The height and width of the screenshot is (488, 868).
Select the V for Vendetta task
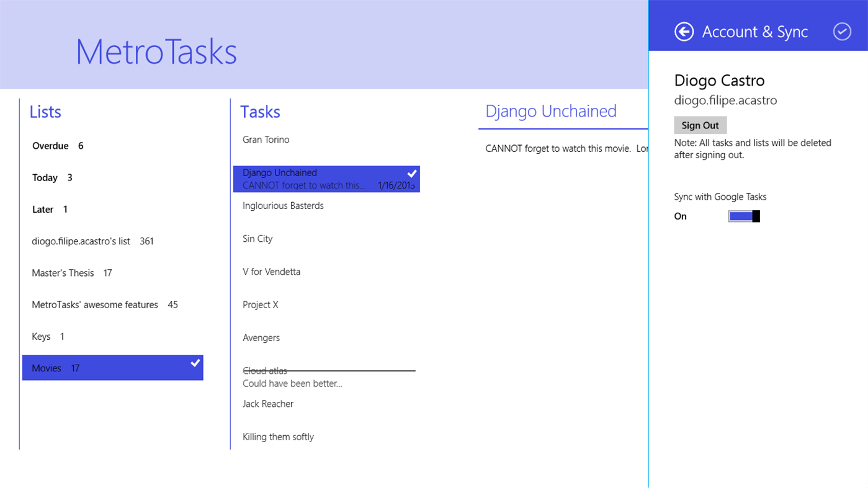[x=271, y=271]
